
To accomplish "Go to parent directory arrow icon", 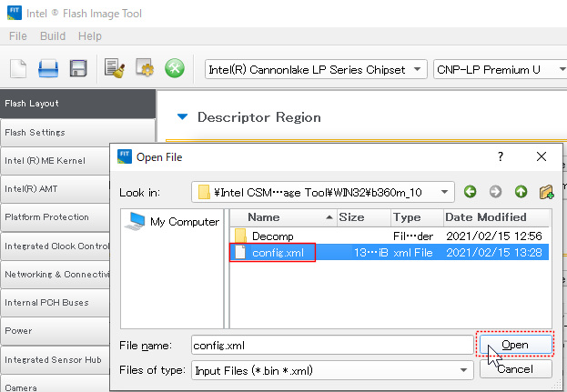I will pos(521,192).
